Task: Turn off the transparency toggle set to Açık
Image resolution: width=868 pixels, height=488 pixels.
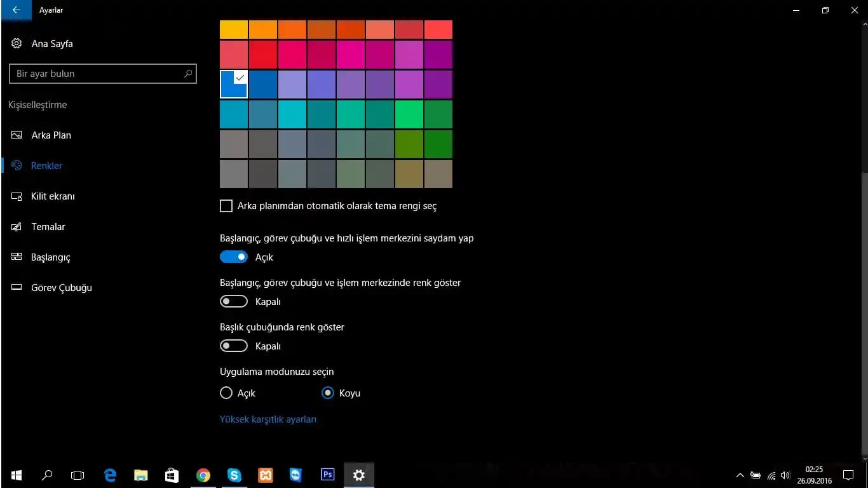Action: 234,257
